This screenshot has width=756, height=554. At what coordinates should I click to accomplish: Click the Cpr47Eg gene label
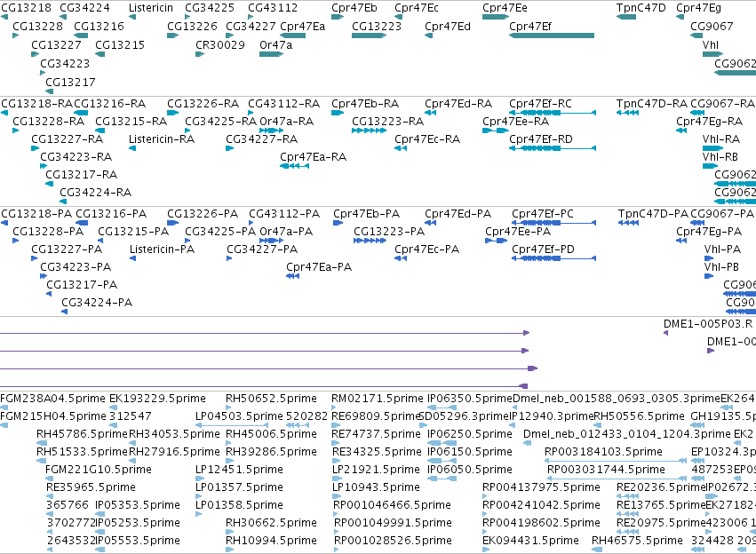pos(698,8)
